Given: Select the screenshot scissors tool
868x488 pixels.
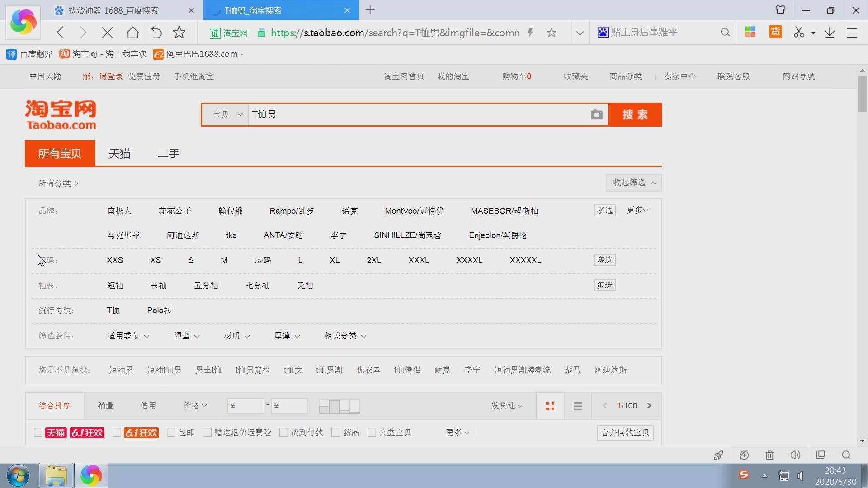Looking at the screenshot, I should point(799,32).
